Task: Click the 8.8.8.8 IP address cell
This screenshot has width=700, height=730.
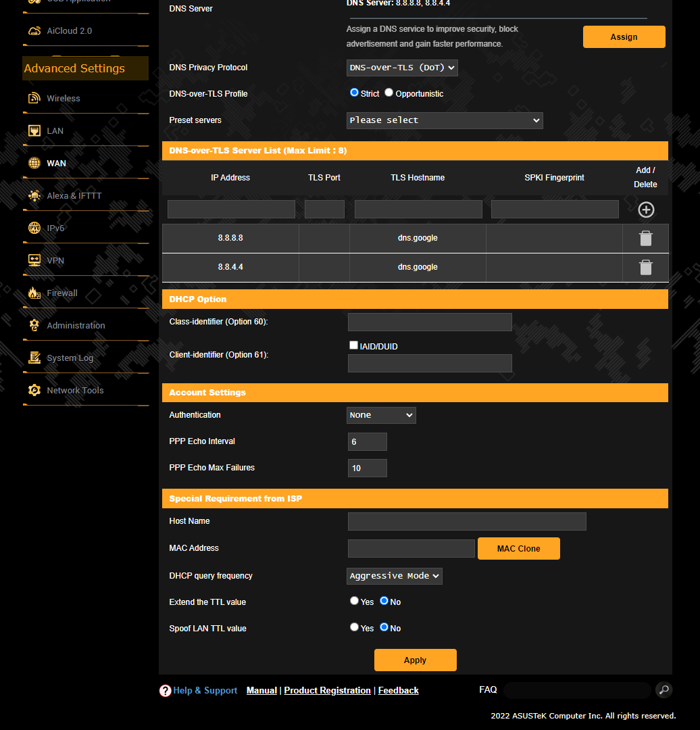Action: click(x=230, y=238)
